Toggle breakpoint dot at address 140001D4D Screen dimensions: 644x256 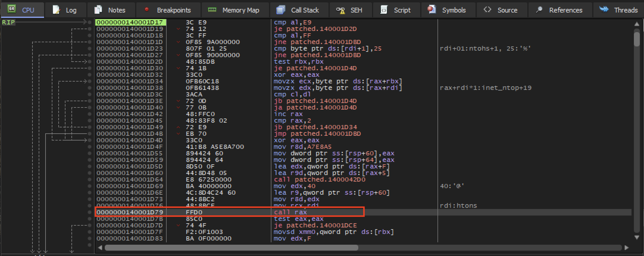90,140
